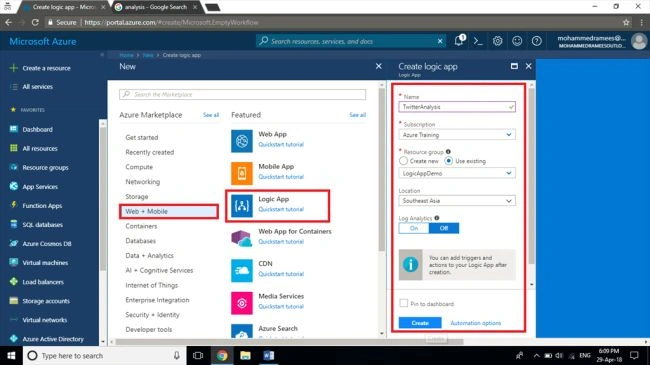The width and height of the screenshot is (650, 365).
Task: Open the Subscription dropdown
Action: pyautogui.click(x=457, y=135)
